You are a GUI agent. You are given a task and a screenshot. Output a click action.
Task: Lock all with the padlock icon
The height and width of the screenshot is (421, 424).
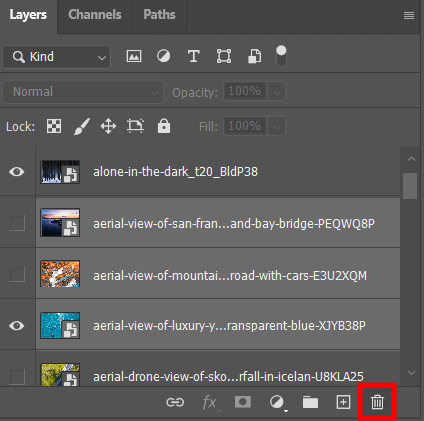pyautogui.click(x=164, y=126)
